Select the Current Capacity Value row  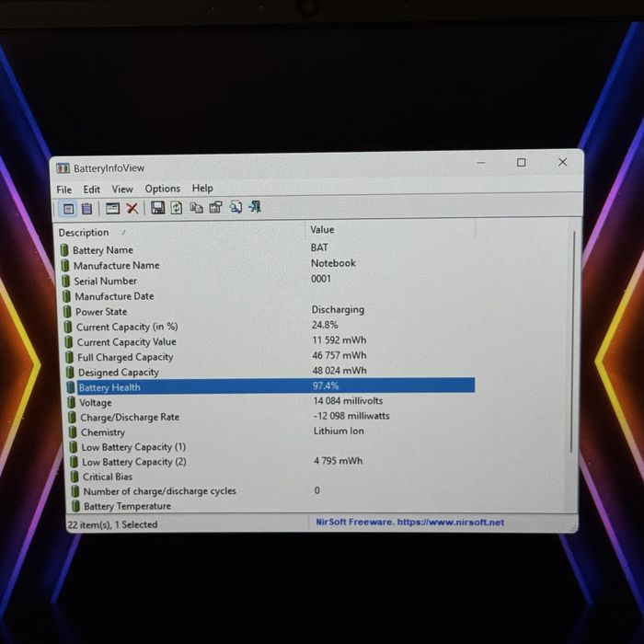[x=270, y=341]
